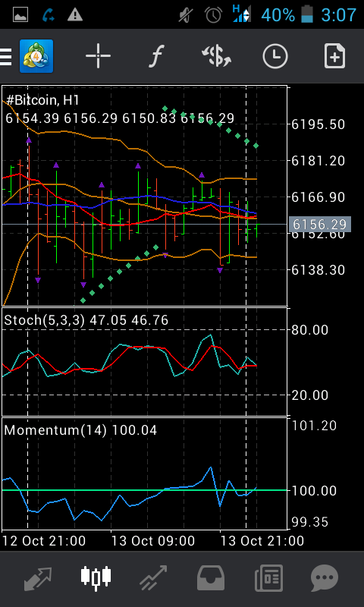Screen dimensions: 364x607
Task: Open the hamburger side menu
Action: pos(6,56)
